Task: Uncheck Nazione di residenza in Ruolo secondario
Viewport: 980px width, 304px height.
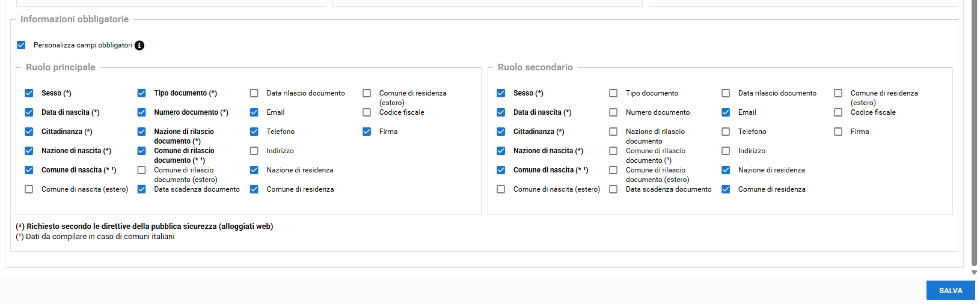Action: (x=726, y=170)
